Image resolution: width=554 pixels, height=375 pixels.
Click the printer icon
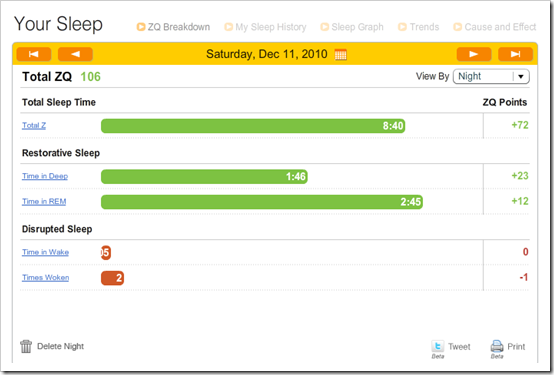click(x=497, y=346)
